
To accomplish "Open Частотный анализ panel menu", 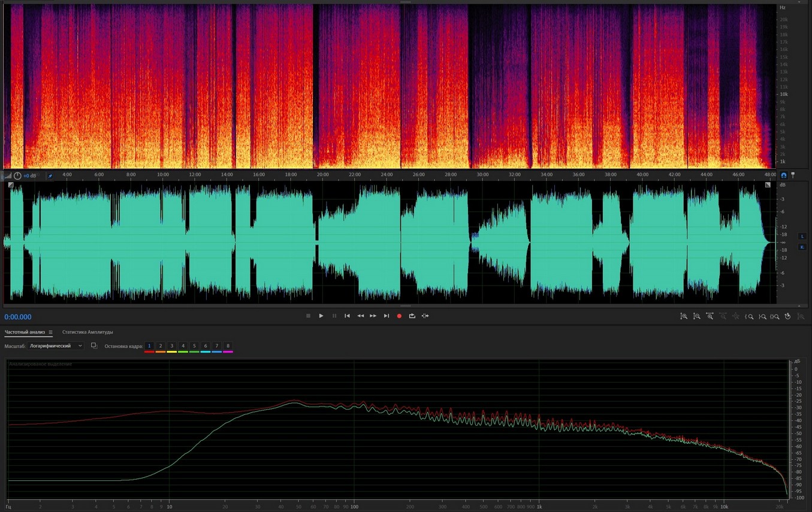I will (x=50, y=332).
